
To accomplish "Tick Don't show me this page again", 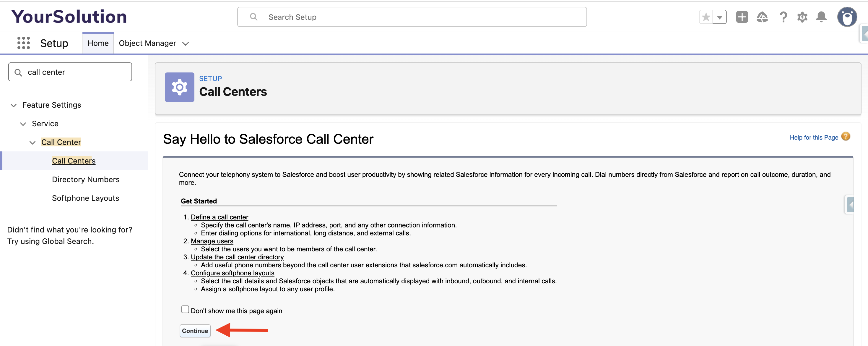I will click(185, 309).
